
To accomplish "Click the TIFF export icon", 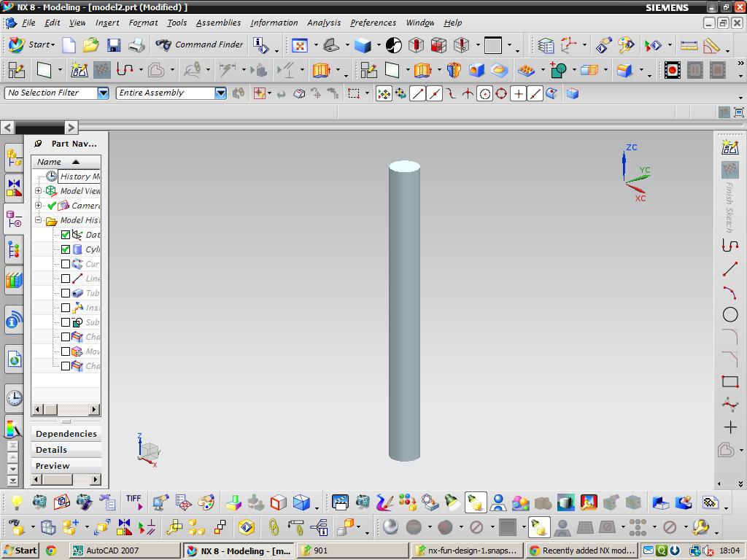I will point(133,502).
